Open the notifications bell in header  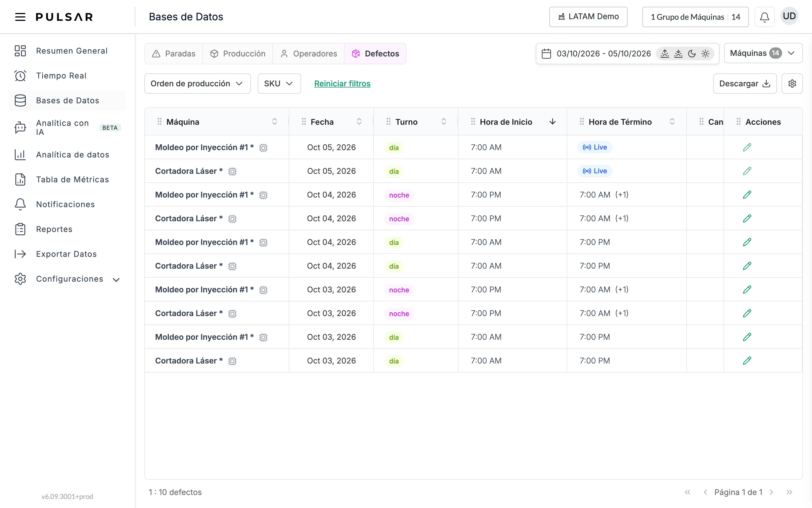pos(764,17)
